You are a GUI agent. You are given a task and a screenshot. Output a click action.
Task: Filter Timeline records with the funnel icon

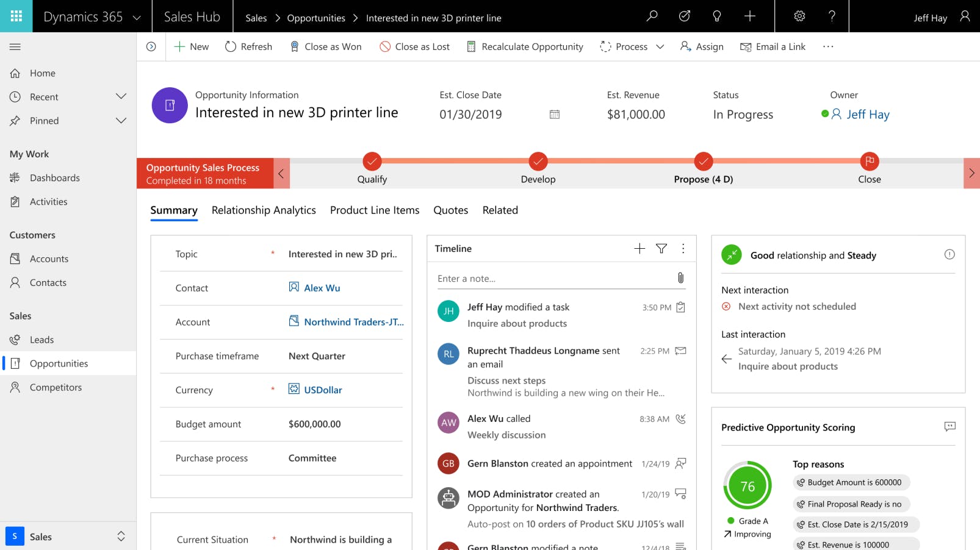661,248
